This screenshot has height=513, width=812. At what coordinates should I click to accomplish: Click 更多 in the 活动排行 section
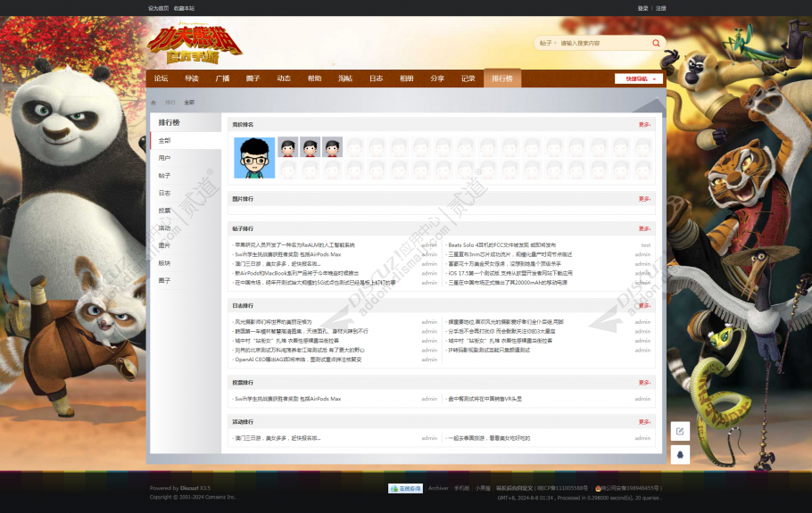click(644, 422)
